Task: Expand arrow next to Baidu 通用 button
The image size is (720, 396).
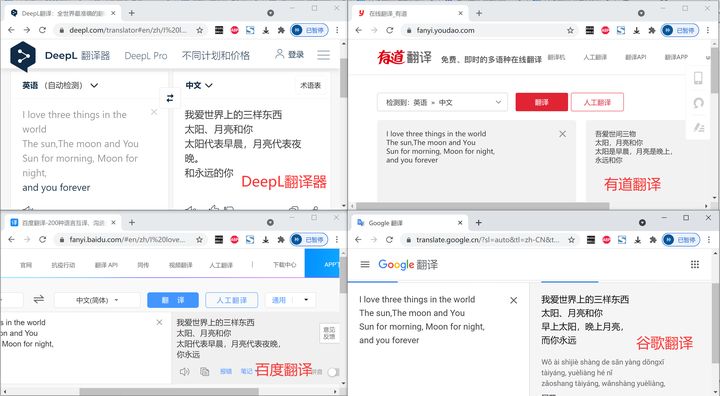Action: tap(306, 300)
